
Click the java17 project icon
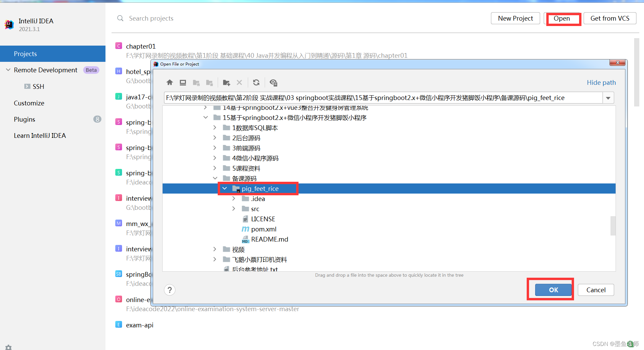119,96
